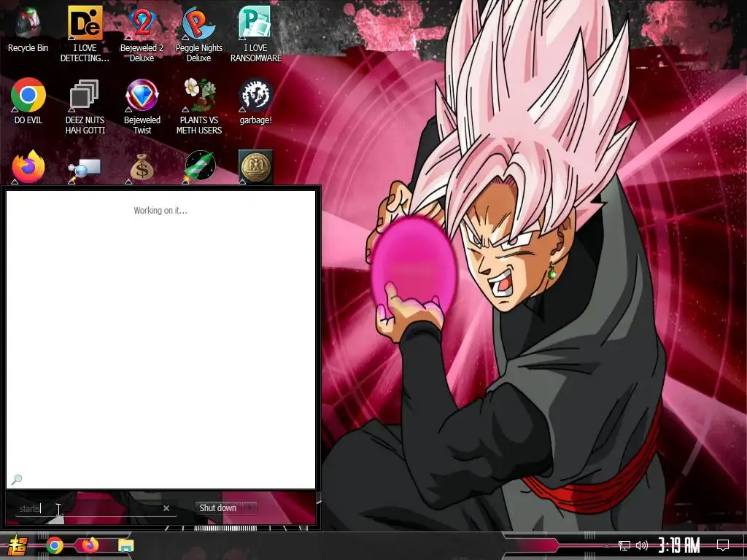Open the garbage! desktop shortcut
747x560 pixels.
coord(256,101)
